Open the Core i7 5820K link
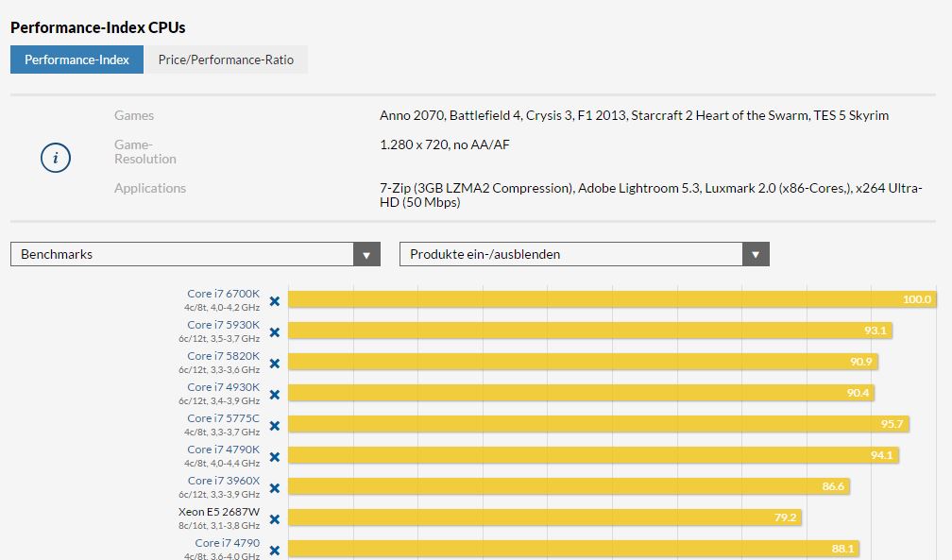The width and height of the screenshot is (952, 560). (224, 356)
